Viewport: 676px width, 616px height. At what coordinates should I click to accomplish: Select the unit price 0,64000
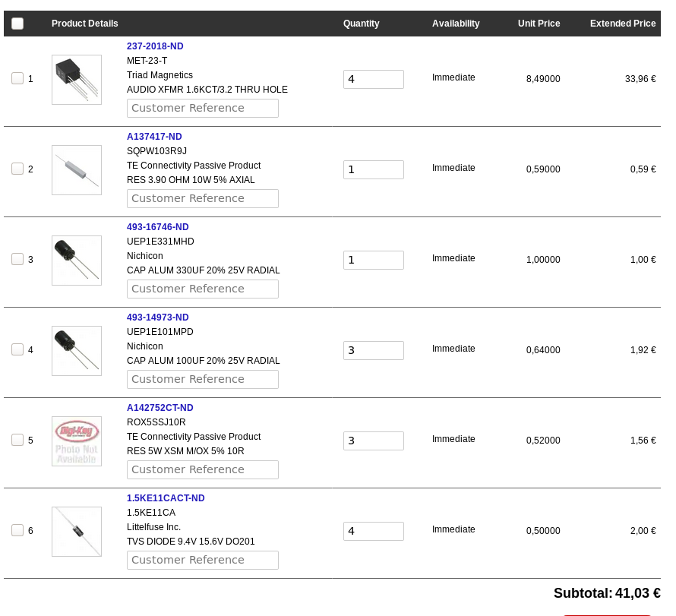pos(543,350)
